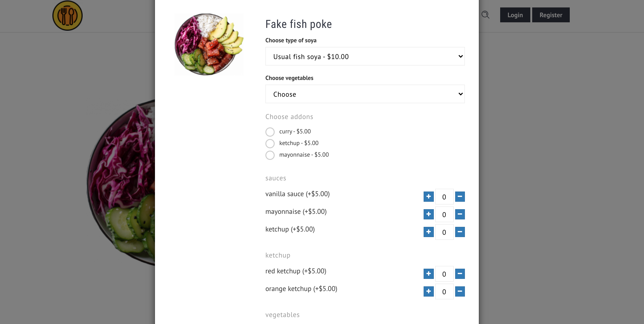
Task: Select the mayonnaise addon radio button
Action: tap(270, 155)
